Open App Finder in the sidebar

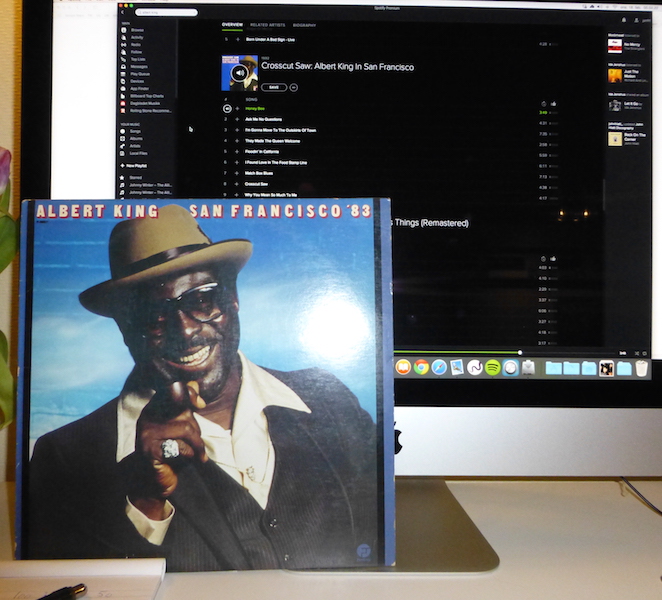tap(139, 89)
